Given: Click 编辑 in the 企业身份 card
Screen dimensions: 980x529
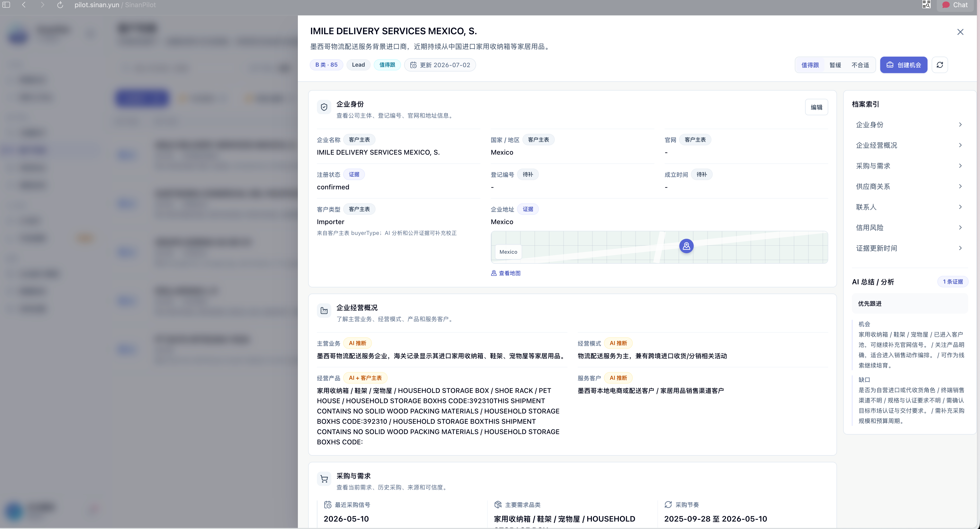Looking at the screenshot, I should pos(816,107).
